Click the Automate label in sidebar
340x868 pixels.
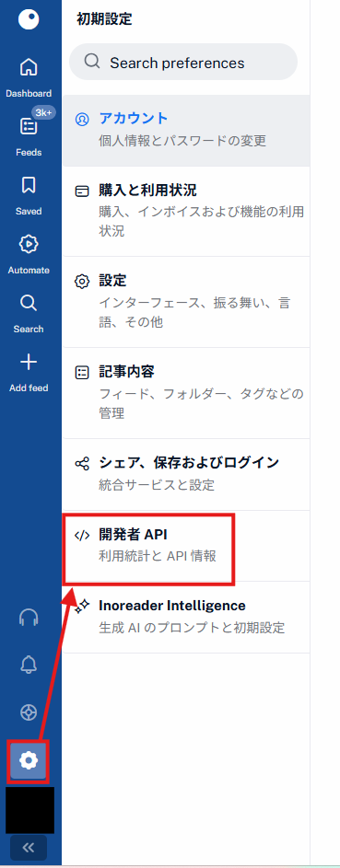tap(29, 270)
